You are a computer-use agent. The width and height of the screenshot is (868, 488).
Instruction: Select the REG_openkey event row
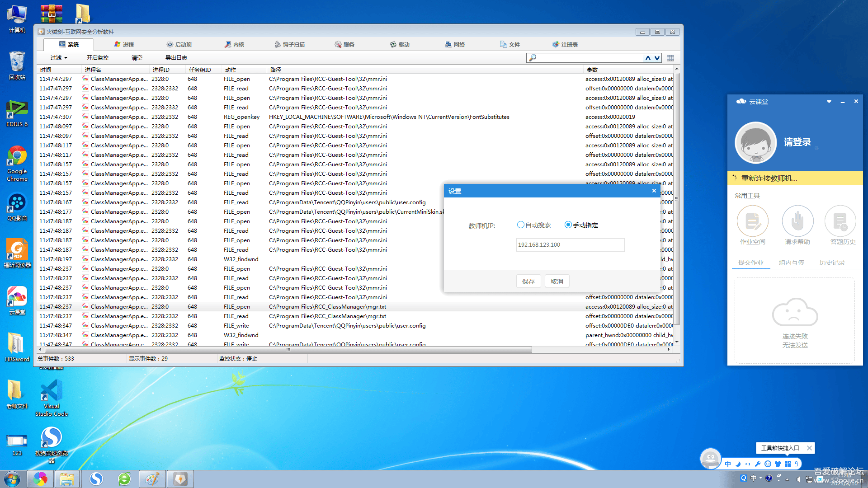355,117
